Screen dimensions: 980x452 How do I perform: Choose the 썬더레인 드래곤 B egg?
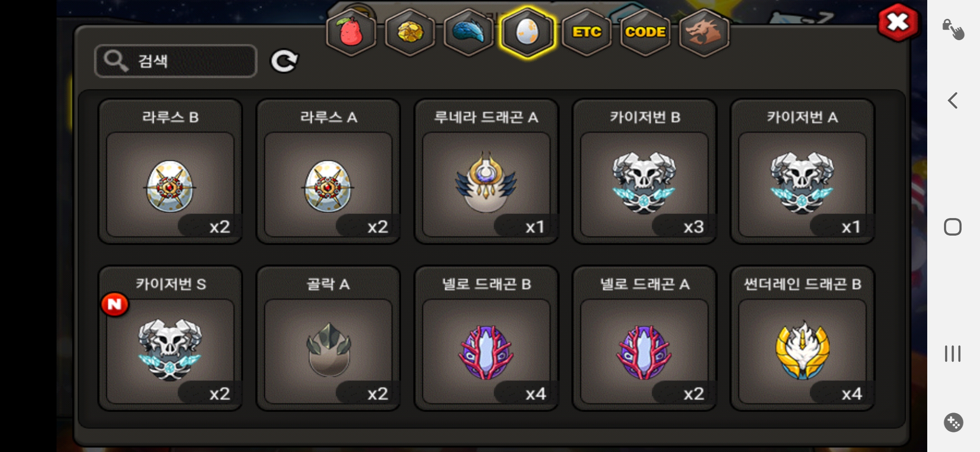(802, 339)
